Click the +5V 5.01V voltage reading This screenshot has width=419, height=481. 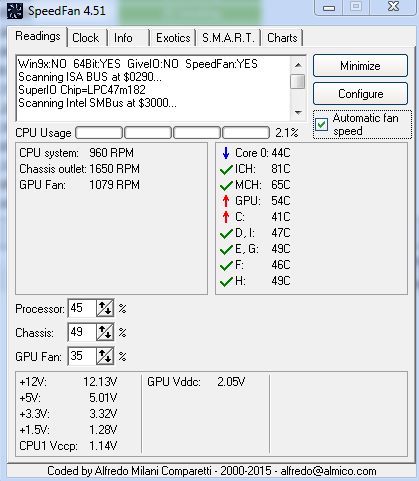click(x=68, y=398)
